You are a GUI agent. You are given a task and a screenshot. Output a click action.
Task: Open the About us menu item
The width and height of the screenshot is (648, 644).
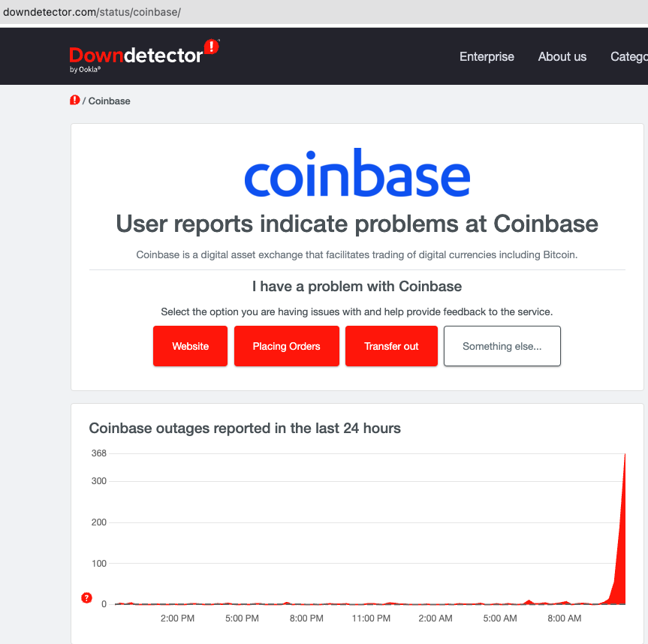(562, 56)
